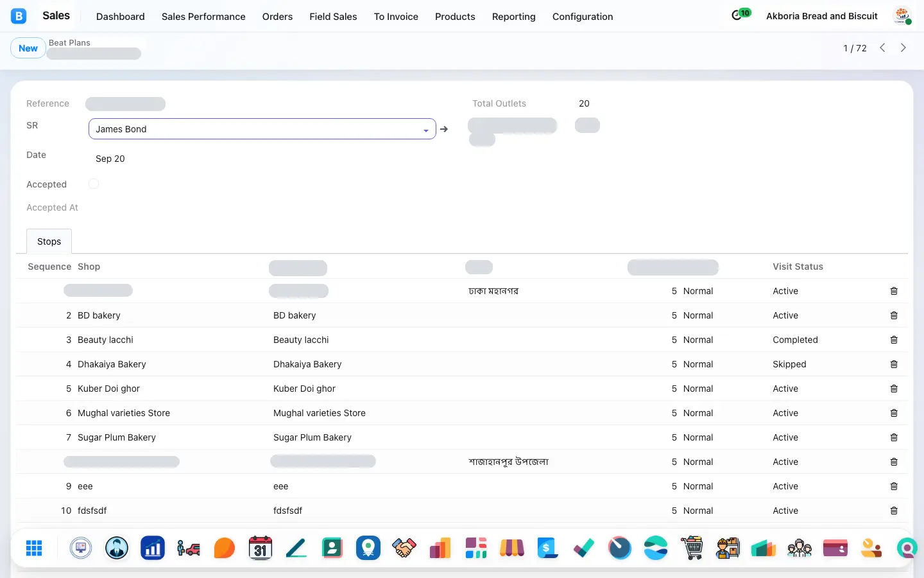Open the map pin app in the dock
Image resolution: width=924 pixels, height=578 pixels.
click(368, 548)
